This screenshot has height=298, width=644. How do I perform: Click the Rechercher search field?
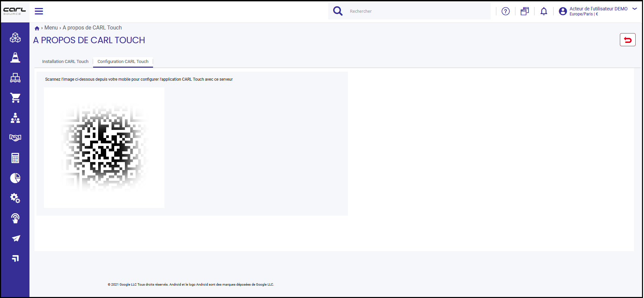(419, 11)
